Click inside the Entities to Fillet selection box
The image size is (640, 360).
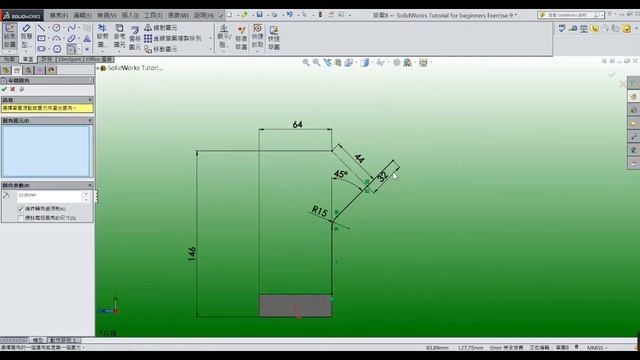[x=46, y=151]
